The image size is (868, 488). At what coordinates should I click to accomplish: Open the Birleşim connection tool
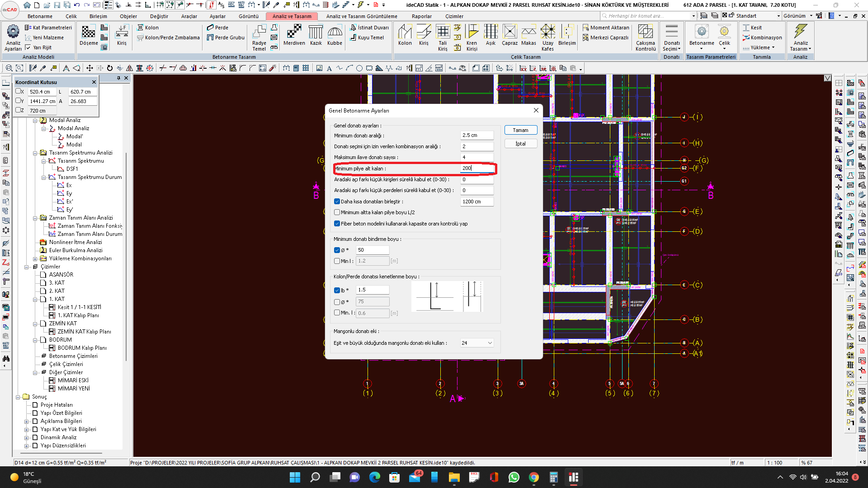click(x=567, y=36)
